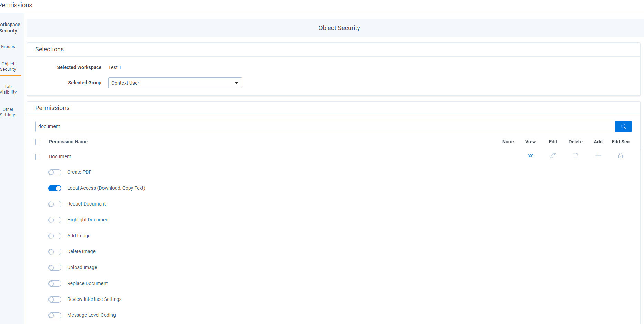Open the Groups tab in sidebar
The image size is (644, 324).
[8, 47]
